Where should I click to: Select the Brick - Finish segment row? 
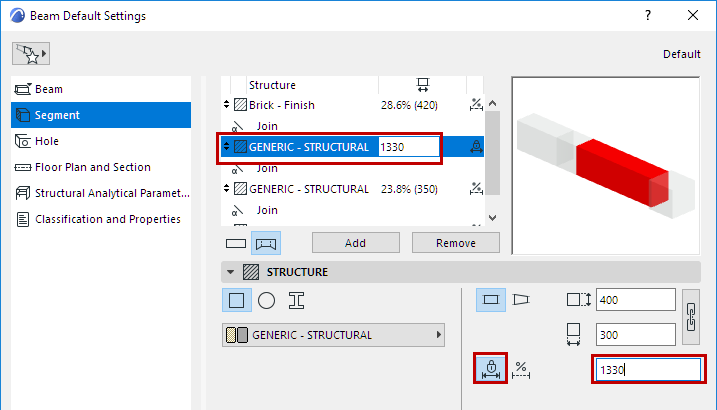pos(300,105)
